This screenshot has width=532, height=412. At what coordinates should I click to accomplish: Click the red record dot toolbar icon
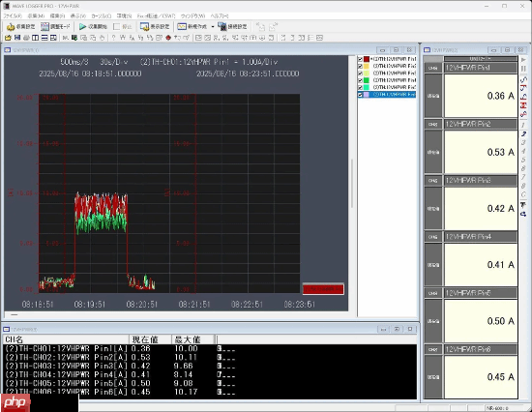(x=168, y=38)
